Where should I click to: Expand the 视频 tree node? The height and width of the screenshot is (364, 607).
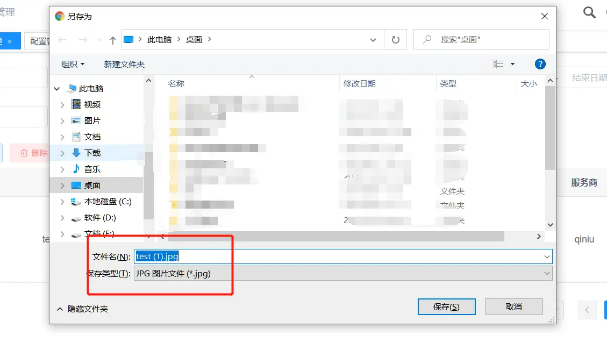[62, 104]
